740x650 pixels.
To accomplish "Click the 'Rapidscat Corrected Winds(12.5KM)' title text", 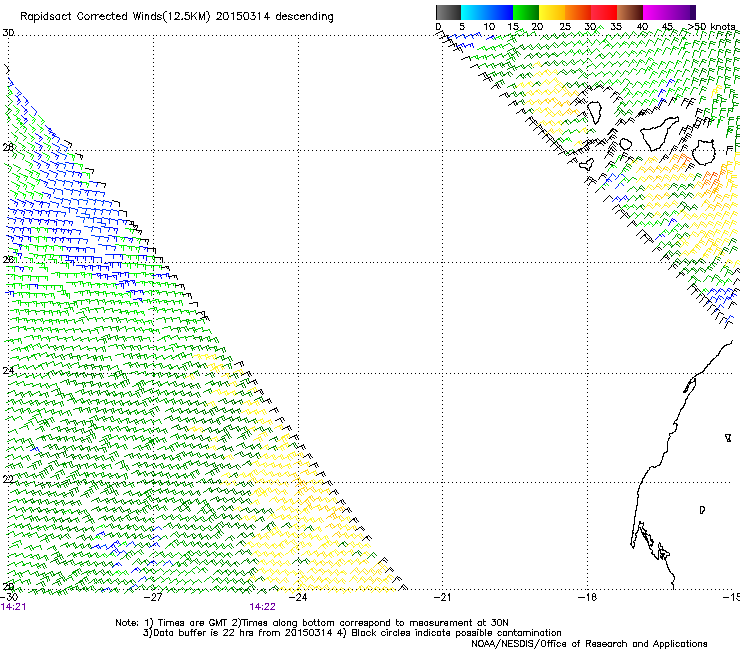I will click(115, 17).
